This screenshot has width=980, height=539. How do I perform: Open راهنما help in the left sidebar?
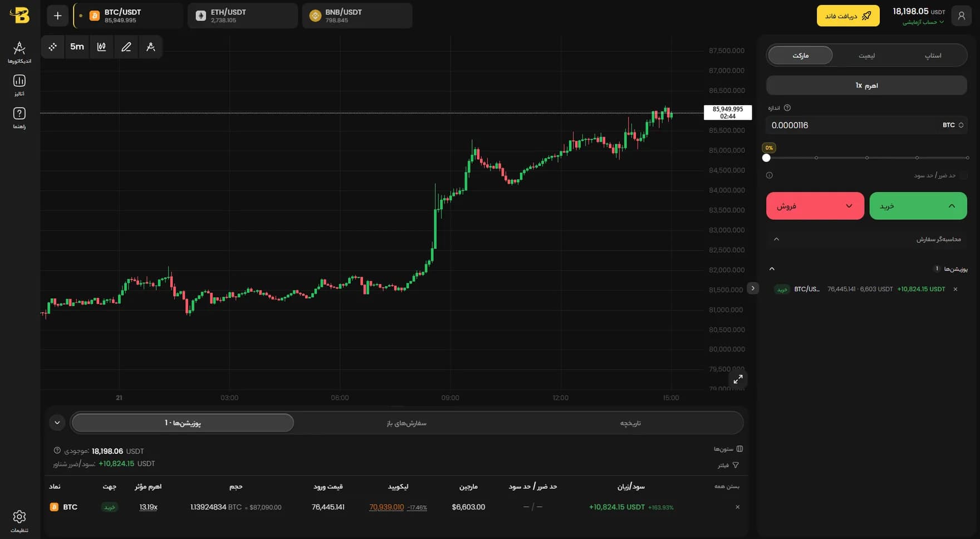coord(19,118)
